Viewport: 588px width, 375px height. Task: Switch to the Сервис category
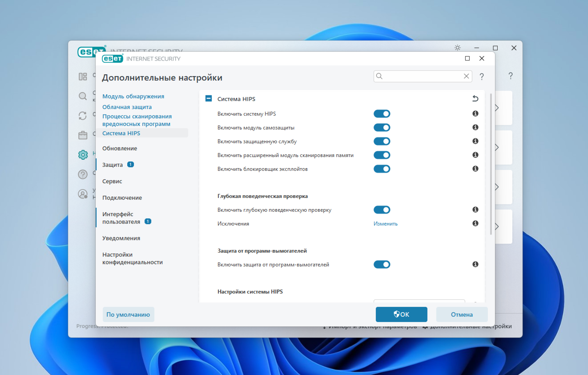112,181
